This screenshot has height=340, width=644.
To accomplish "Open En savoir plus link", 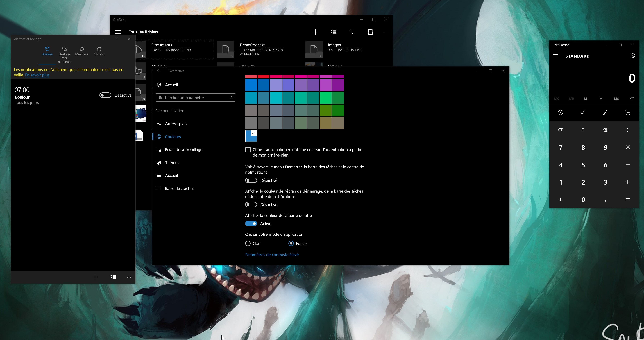I will tap(37, 75).
